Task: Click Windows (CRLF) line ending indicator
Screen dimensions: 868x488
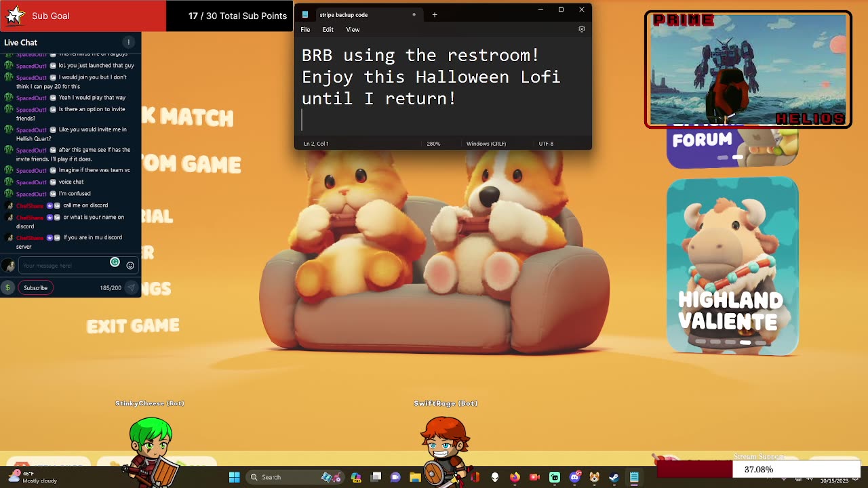Action: (486, 144)
